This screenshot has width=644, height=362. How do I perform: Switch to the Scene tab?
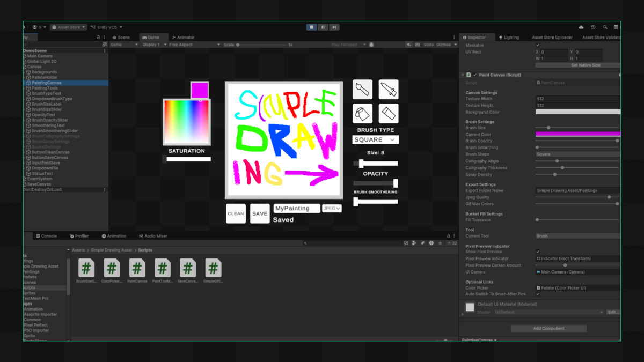click(121, 38)
